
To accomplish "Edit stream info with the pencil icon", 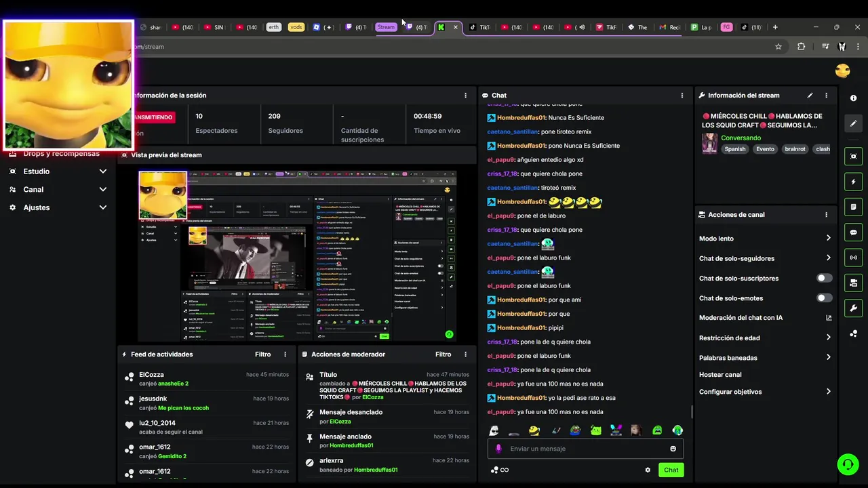I will coord(810,96).
